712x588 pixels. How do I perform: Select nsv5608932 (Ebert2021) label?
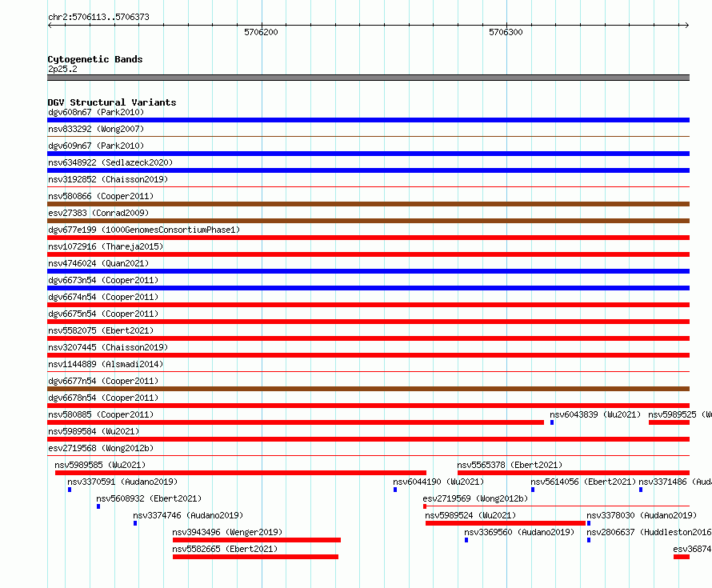[149, 498]
